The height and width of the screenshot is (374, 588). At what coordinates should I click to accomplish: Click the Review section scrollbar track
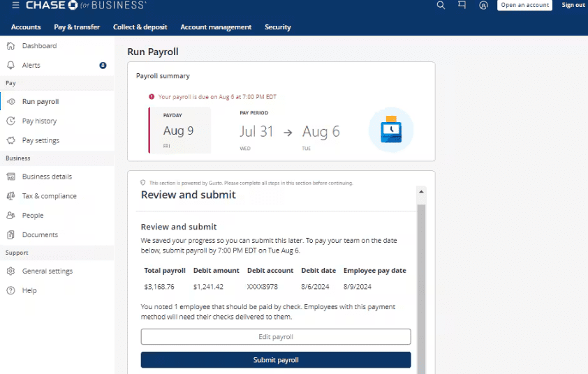[421, 289]
